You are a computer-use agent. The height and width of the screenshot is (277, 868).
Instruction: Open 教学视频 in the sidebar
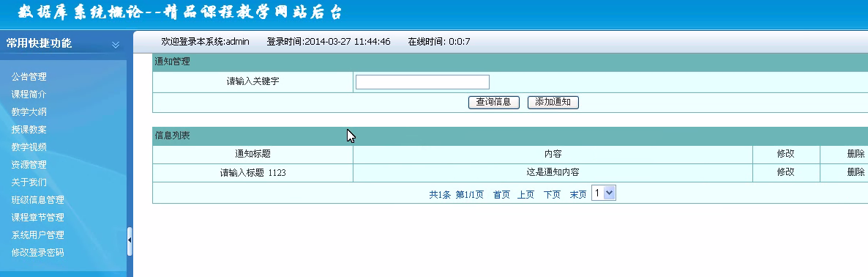[x=29, y=147]
